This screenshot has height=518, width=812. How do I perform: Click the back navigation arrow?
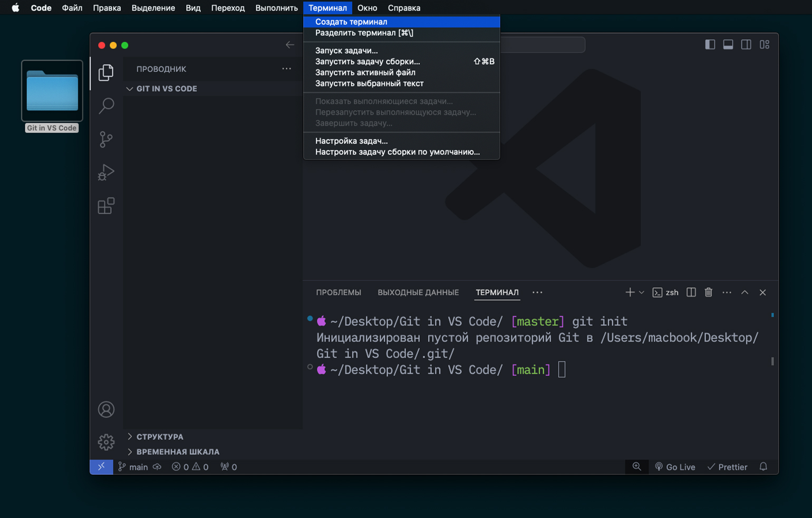289,45
